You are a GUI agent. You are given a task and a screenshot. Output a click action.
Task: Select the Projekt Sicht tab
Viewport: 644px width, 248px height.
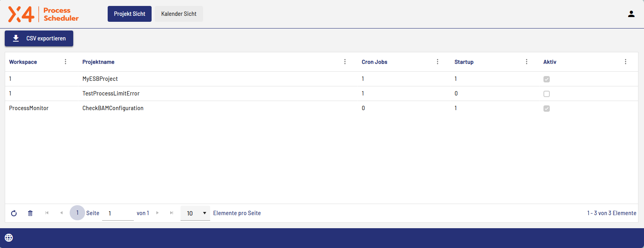[x=129, y=14]
